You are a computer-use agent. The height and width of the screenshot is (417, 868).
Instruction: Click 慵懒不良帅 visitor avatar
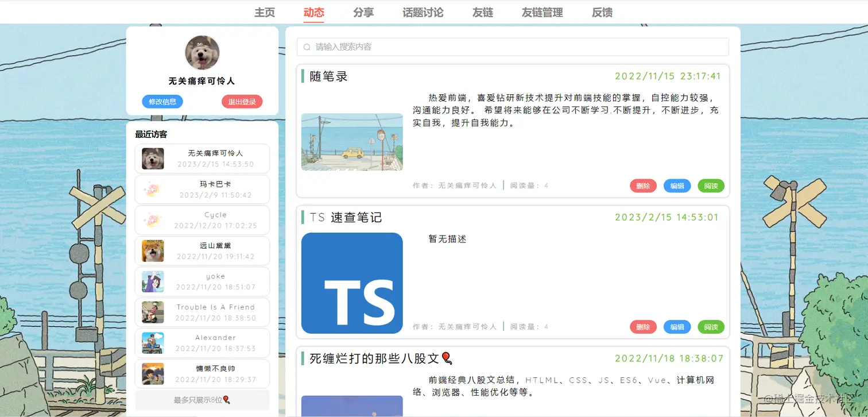click(x=153, y=373)
